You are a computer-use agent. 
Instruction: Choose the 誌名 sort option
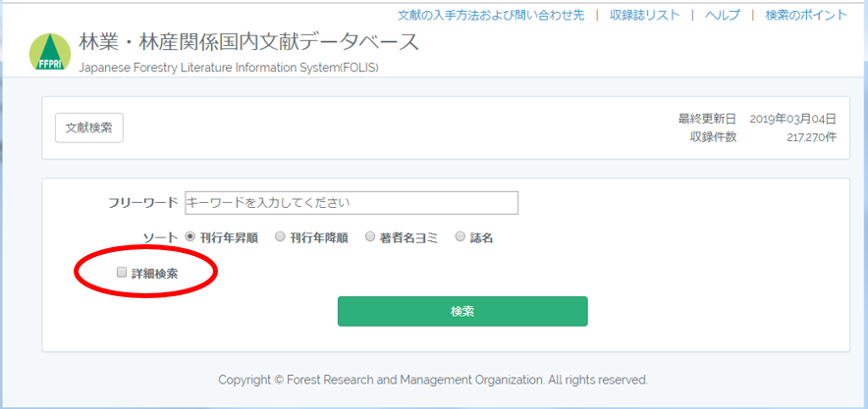tap(460, 236)
